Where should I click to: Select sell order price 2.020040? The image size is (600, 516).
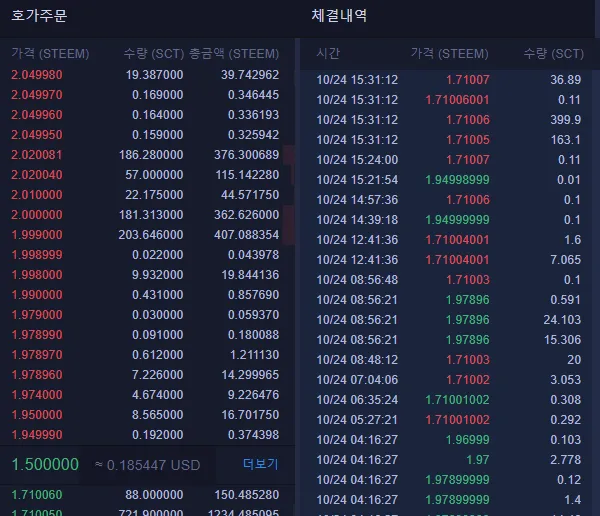[37, 175]
